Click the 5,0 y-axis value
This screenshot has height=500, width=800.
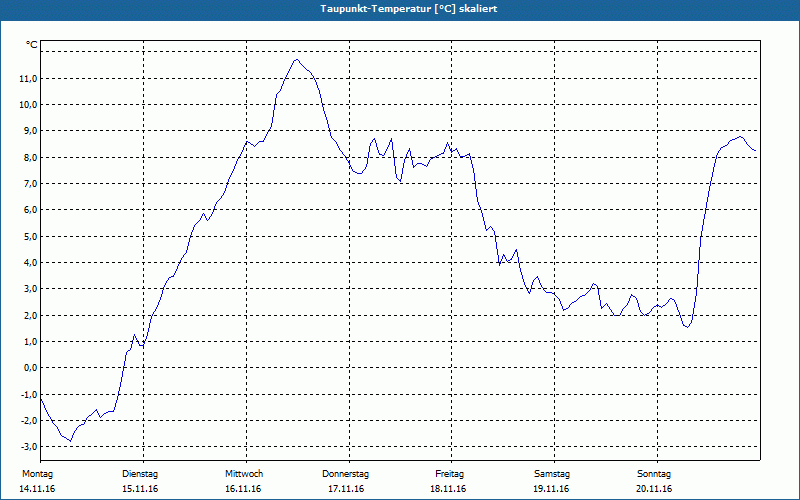coord(30,237)
